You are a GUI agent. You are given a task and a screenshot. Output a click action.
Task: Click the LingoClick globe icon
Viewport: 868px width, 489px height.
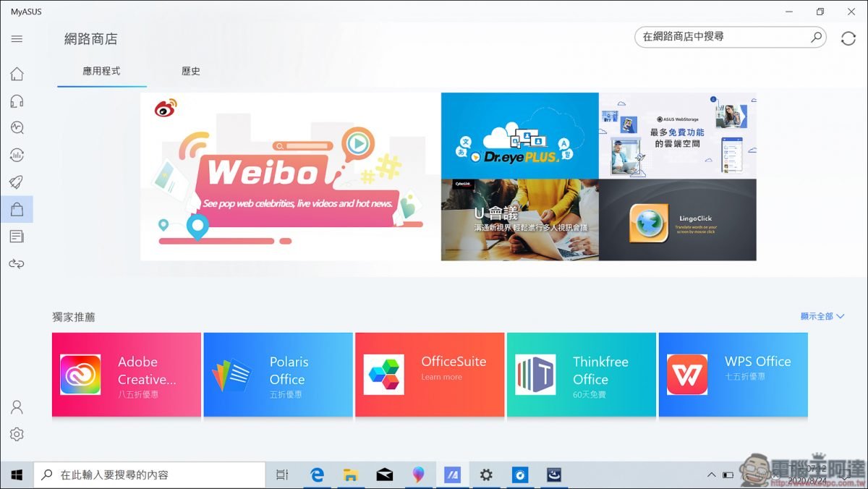point(649,222)
